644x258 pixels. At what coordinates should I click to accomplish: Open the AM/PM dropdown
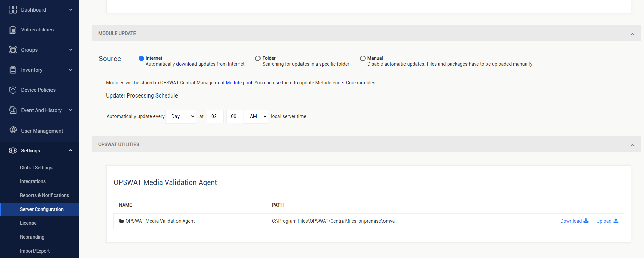click(256, 116)
